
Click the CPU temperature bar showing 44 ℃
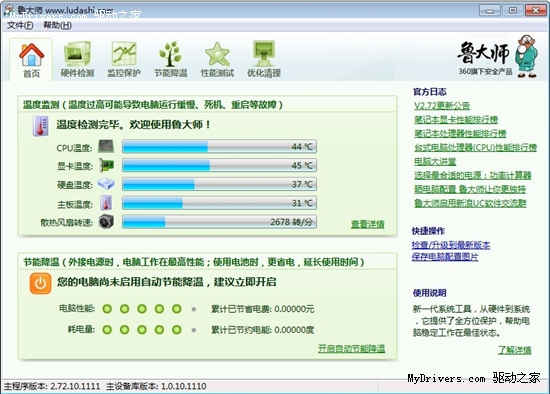pos(219,146)
